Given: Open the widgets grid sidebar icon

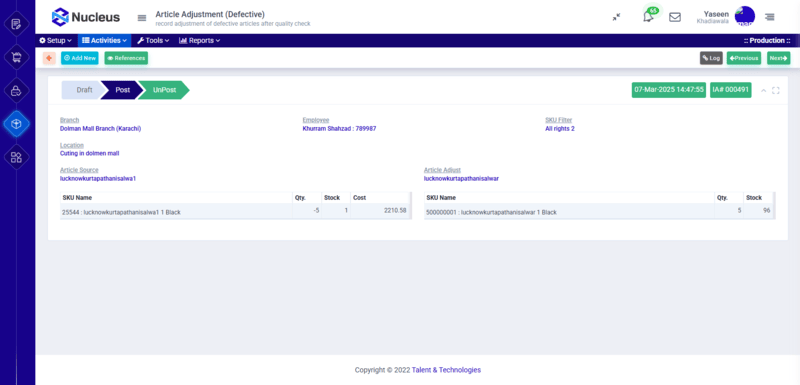Looking at the screenshot, I should coord(16,157).
